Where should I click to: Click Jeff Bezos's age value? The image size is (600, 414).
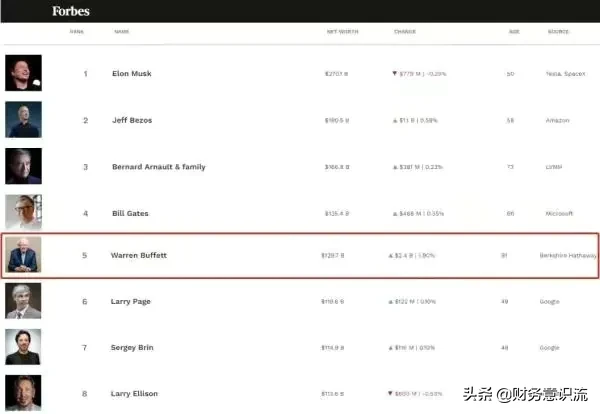click(x=510, y=121)
